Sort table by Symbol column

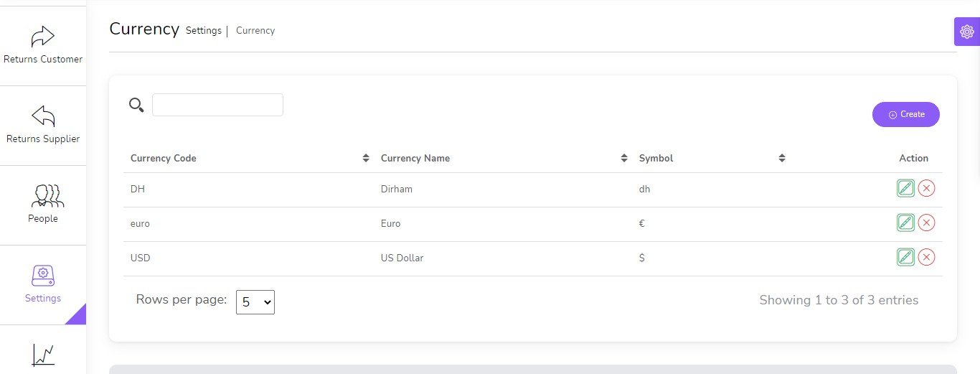[x=781, y=159]
